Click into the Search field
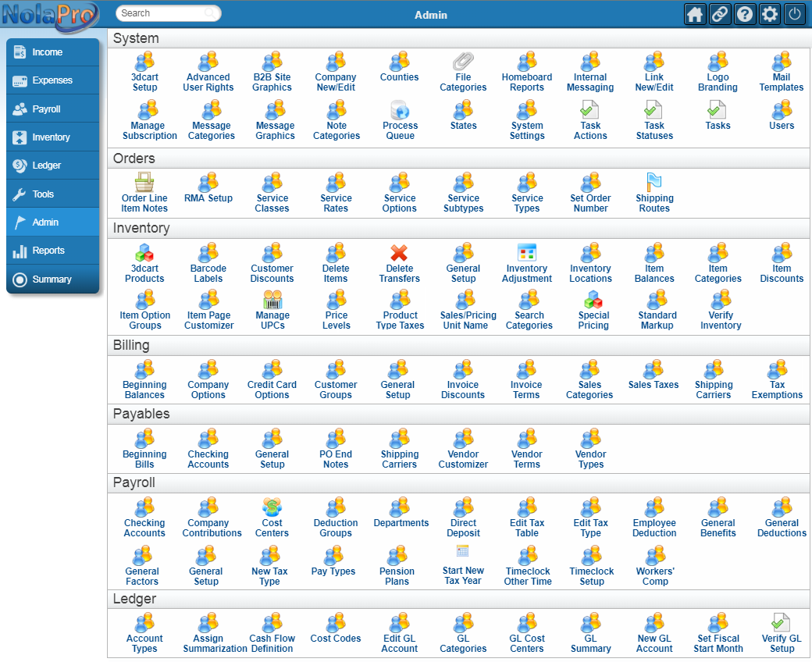 (x=160, y=13)
